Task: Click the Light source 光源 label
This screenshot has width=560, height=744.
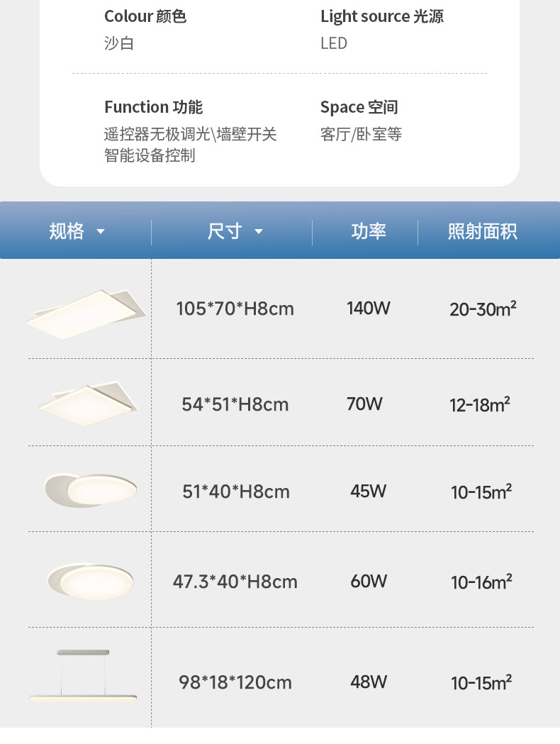Action: pyautogui.click(x=381, y=16)
